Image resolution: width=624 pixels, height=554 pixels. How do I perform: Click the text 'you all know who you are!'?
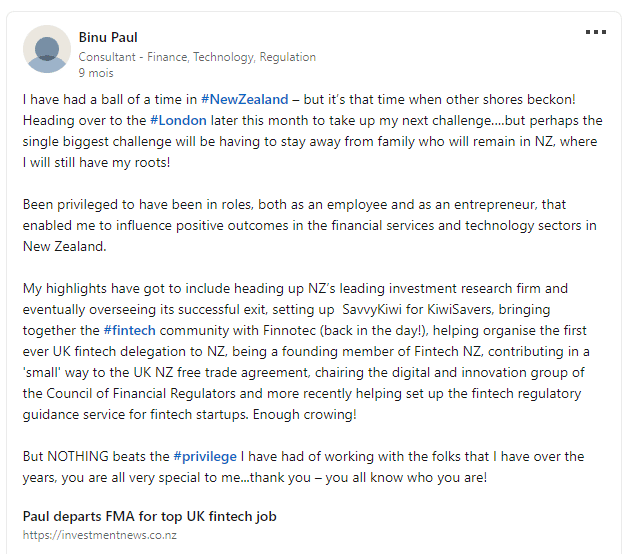[406, 477]
